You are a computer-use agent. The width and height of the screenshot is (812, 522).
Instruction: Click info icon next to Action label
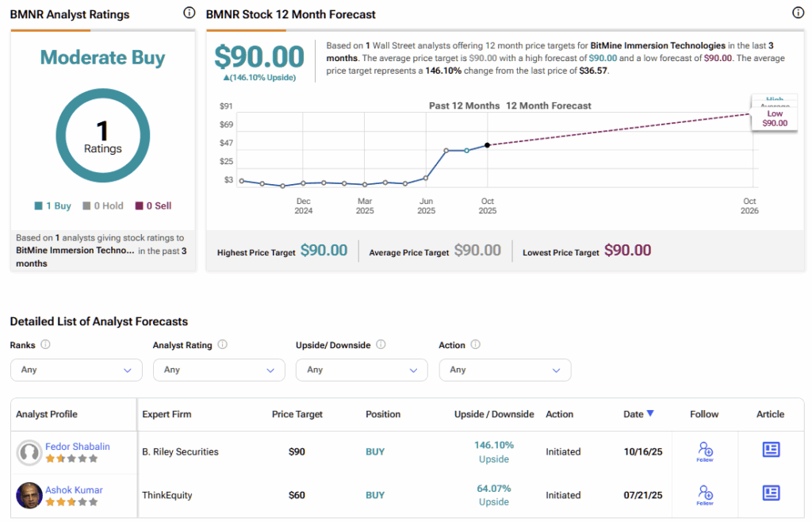[475, 345]
